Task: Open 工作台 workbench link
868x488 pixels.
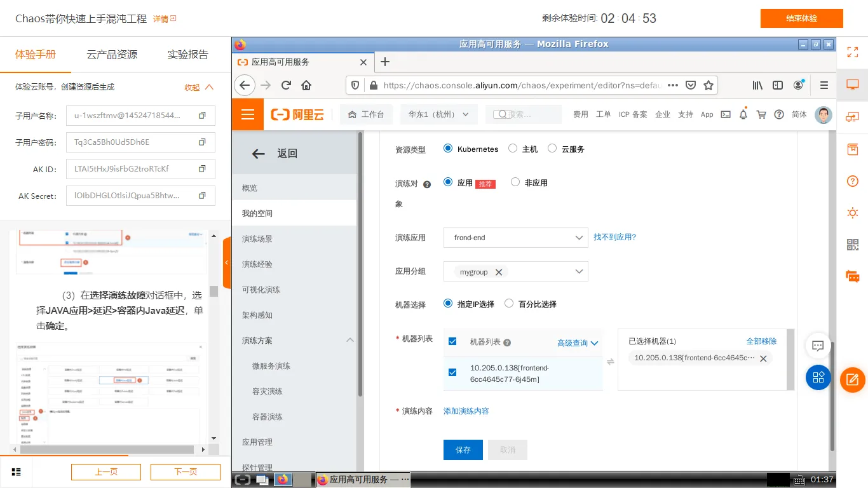Action: pos(367,114)
